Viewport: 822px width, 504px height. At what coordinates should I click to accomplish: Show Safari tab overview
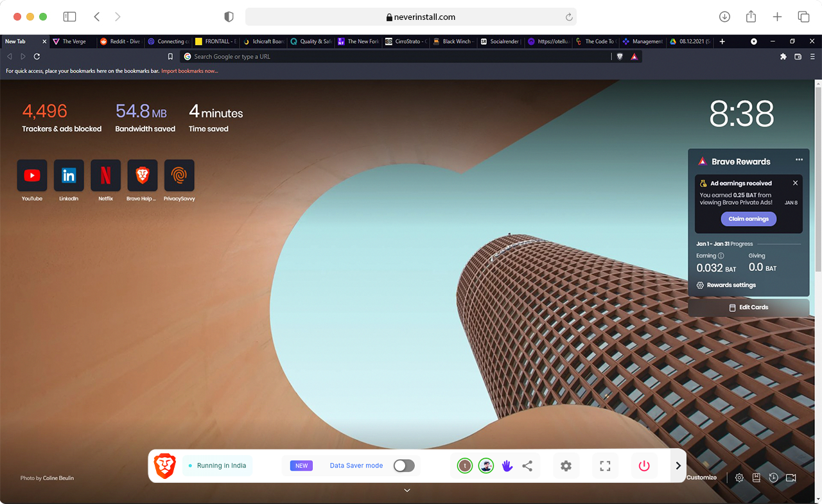point(803,17)
